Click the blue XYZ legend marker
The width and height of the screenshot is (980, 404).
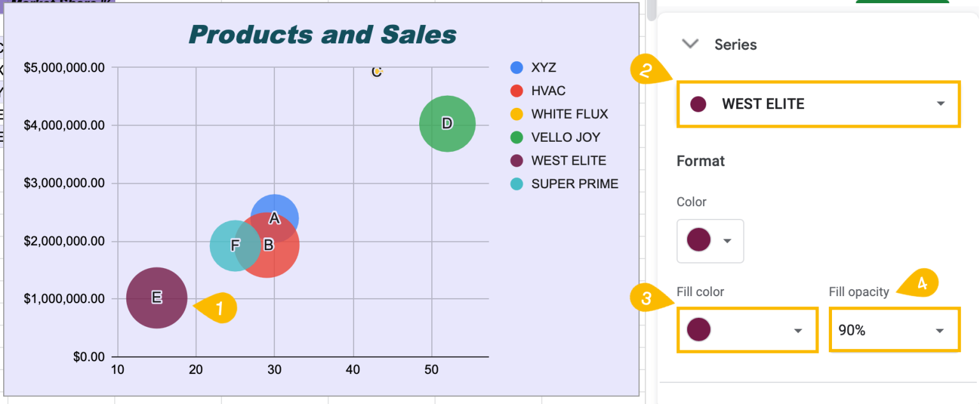point(517,67)
